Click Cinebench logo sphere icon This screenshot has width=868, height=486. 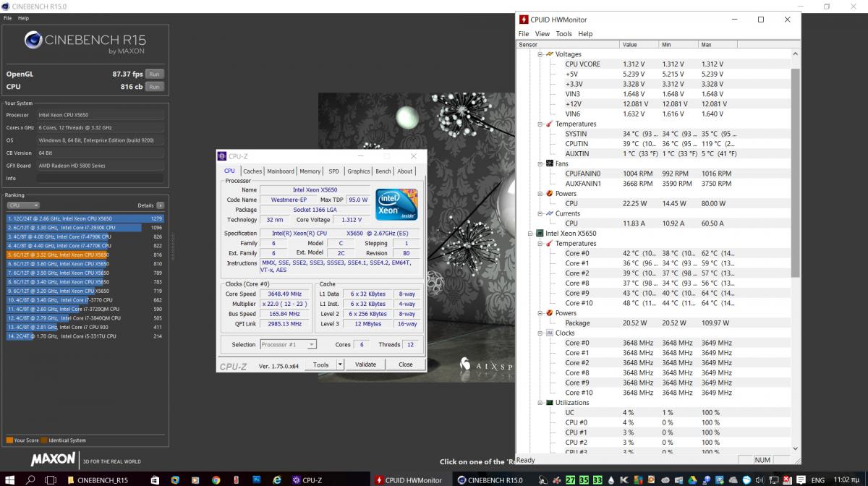click(34, 41)
